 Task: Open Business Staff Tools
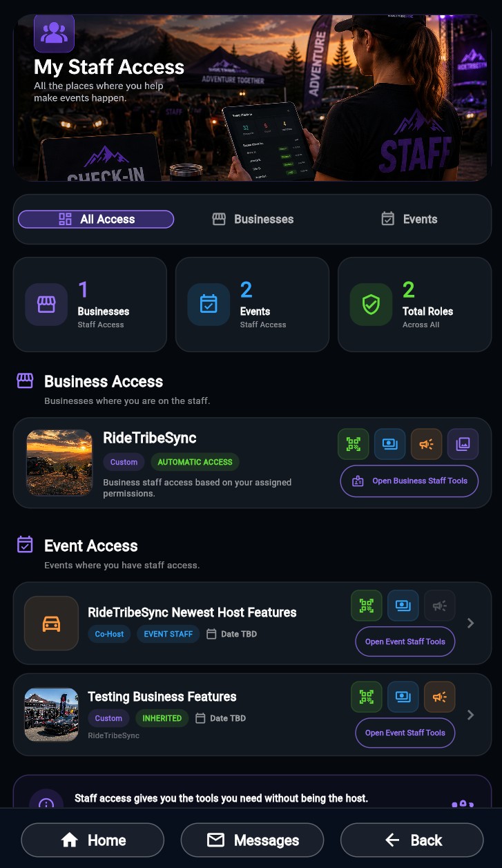pos(409,481)
